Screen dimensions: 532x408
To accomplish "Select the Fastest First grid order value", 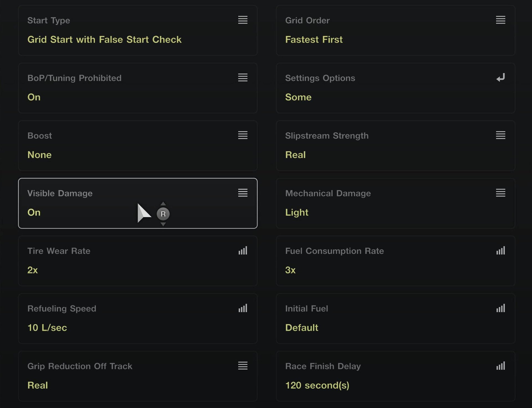I will [x=314, y=40].
